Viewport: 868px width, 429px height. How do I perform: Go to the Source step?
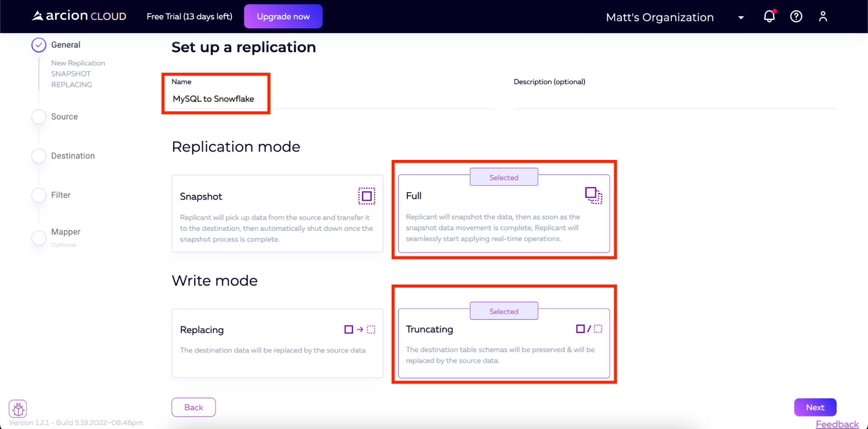click(64, 116)
